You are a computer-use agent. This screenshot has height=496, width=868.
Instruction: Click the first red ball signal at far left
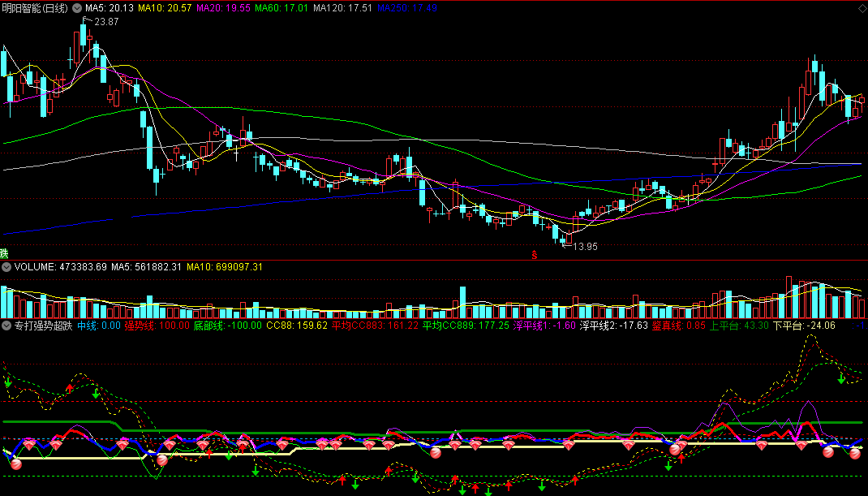pyautogui.click(x=16, y=464)
